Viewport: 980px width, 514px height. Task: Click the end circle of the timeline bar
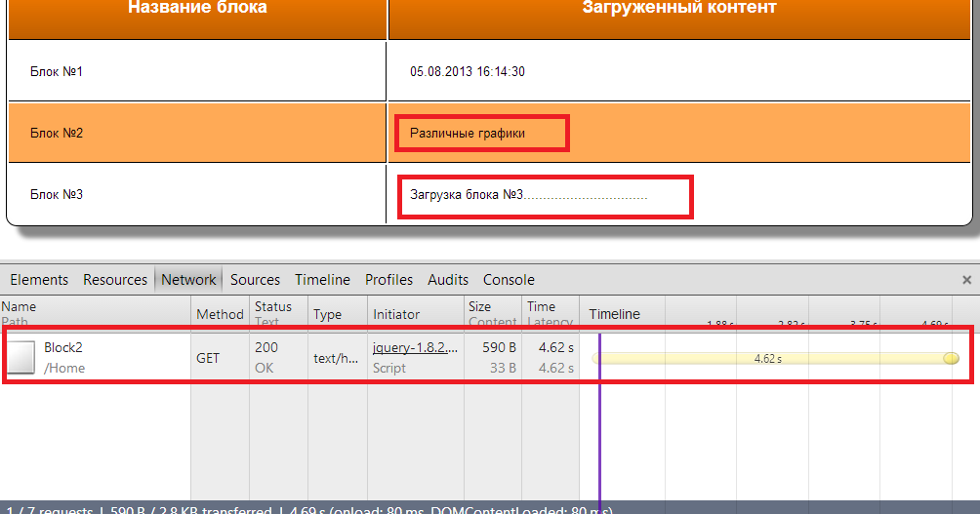(951, 358)
